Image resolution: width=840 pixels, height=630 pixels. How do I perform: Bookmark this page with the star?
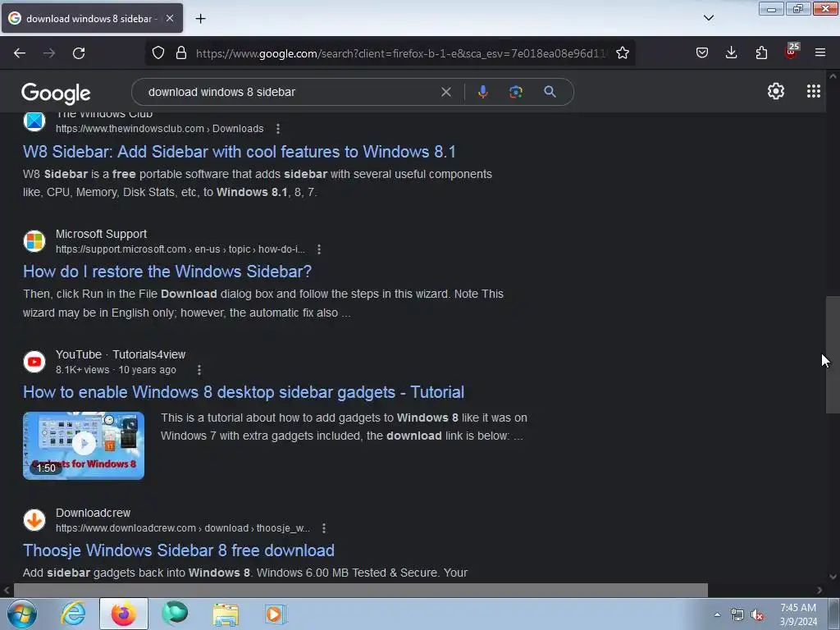coord(623,53)
